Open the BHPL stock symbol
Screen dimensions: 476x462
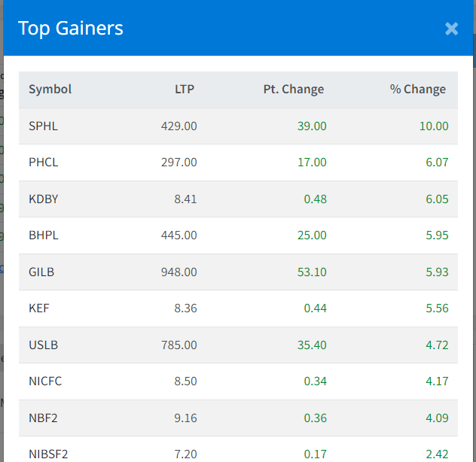coord(43,236)
